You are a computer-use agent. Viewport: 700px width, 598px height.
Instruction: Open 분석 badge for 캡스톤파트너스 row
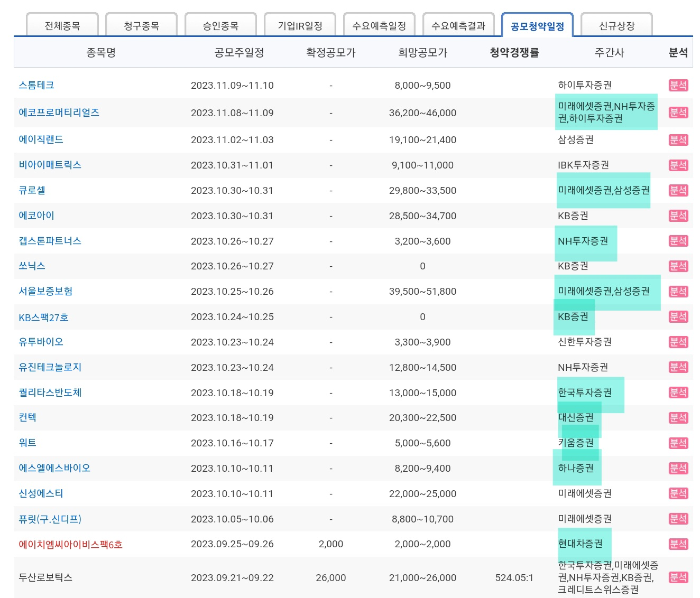pyautogui.click(x=678, y=241)
